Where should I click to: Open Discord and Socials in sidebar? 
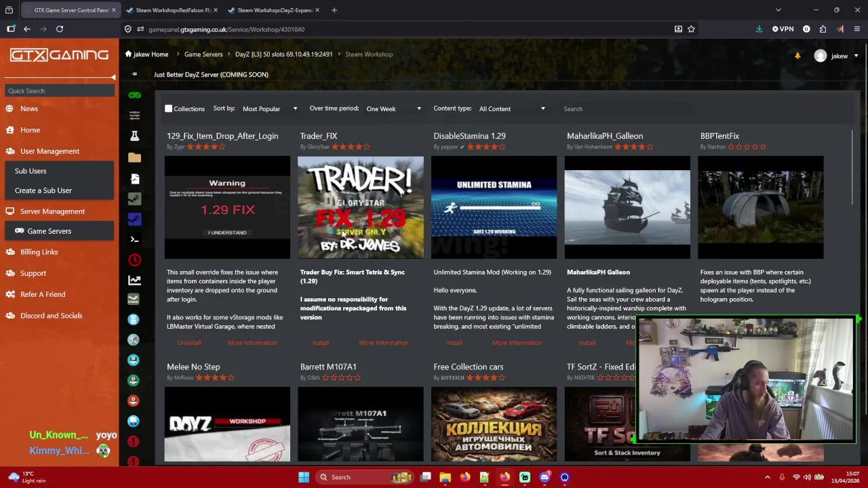51,316
